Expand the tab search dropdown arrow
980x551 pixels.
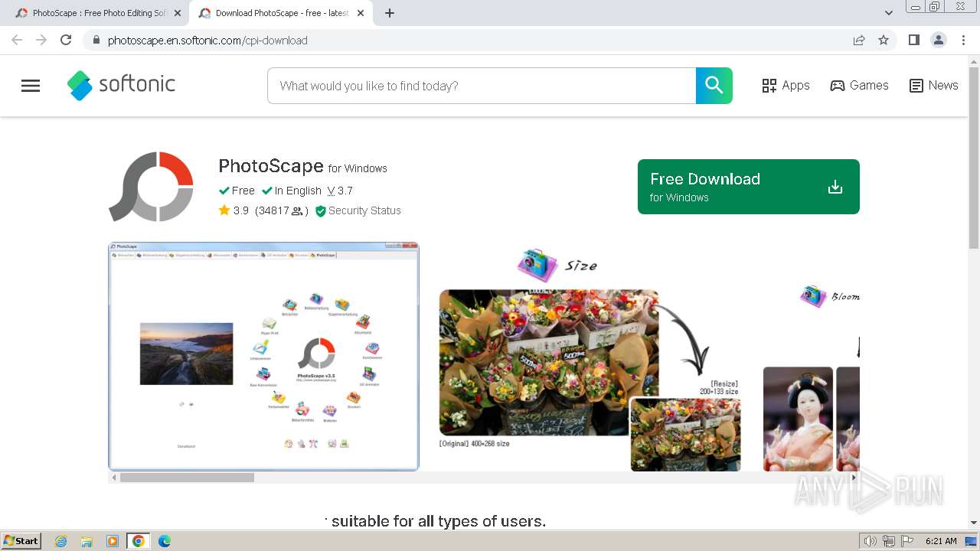click(889, 13)
